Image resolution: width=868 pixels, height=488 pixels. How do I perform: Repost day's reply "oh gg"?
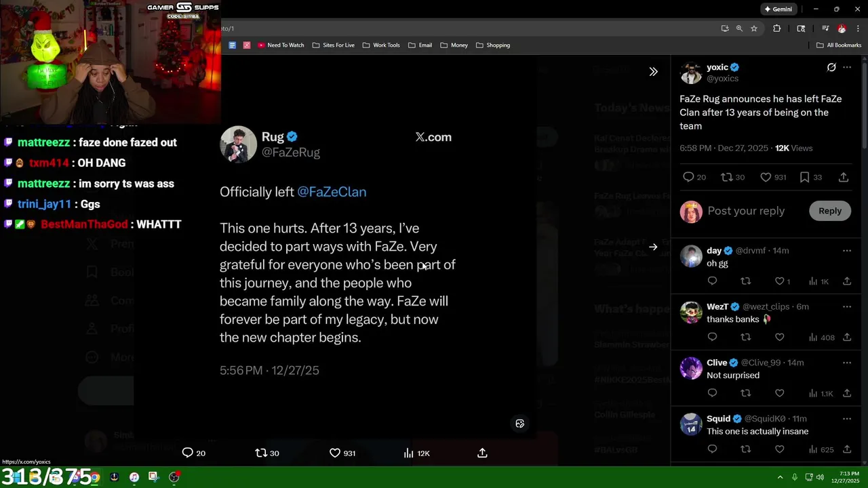(746, 281)
